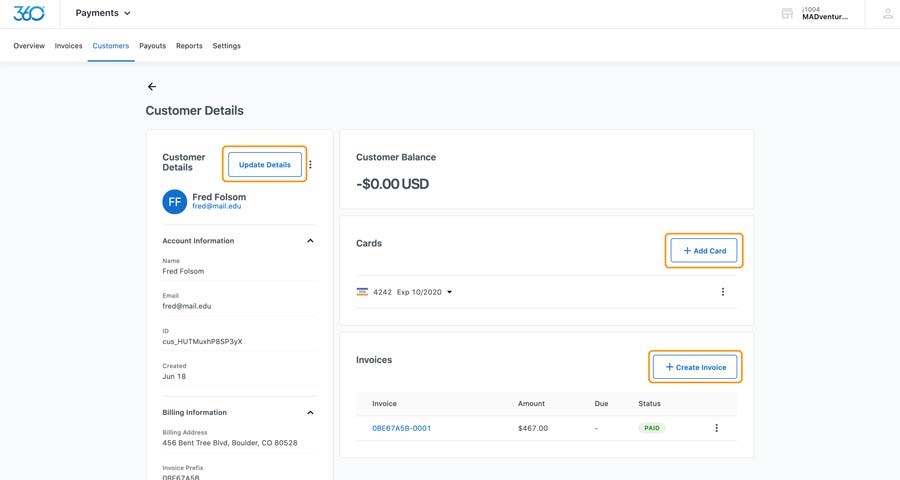900x480 pixels.
Task: Collapse the Billing Information section
Action: coord(310,412)
